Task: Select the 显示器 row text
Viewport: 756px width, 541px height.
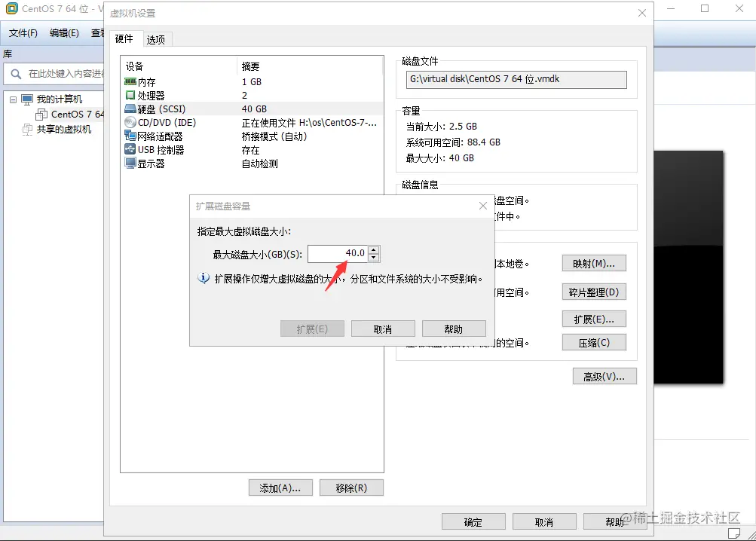Action: 151,164
